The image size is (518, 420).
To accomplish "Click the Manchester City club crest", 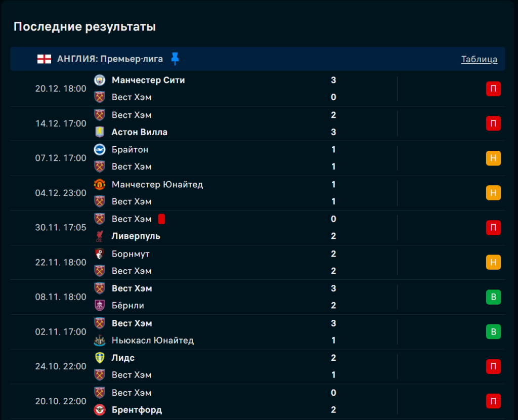I will 100,80.
